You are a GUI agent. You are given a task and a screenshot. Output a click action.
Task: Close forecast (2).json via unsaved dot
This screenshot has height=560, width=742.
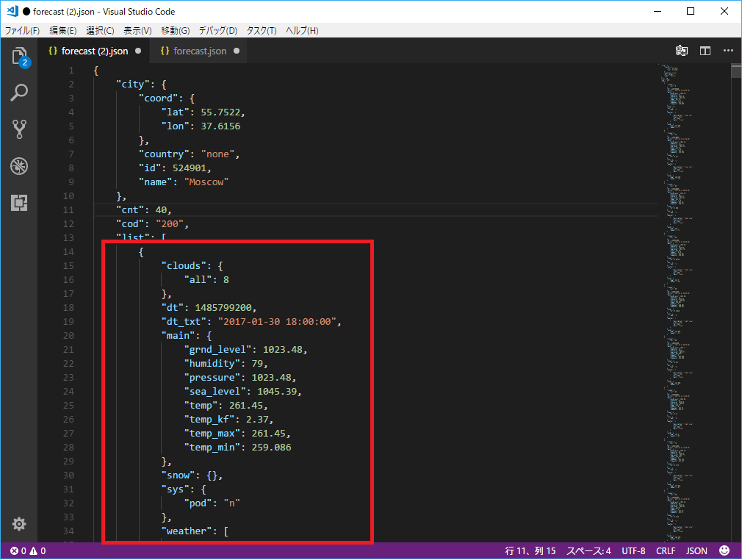pos(137,51)
